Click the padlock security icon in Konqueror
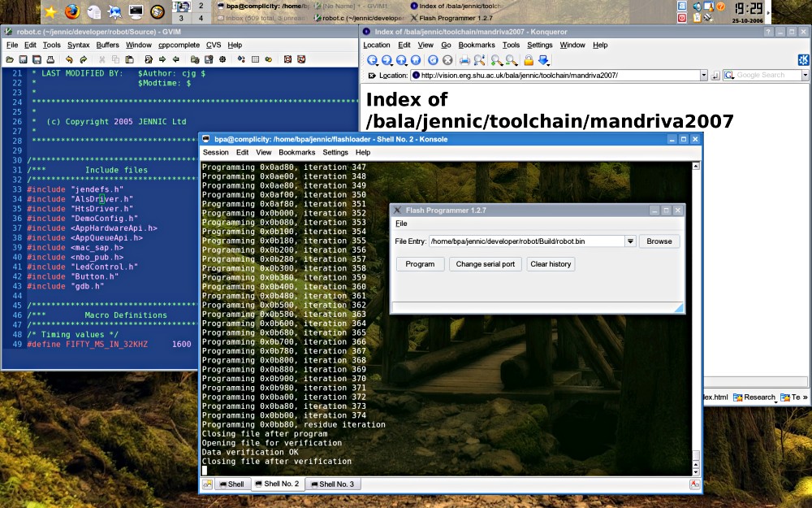The height and width of the screenshot is (508, 812). coord(529,60)
